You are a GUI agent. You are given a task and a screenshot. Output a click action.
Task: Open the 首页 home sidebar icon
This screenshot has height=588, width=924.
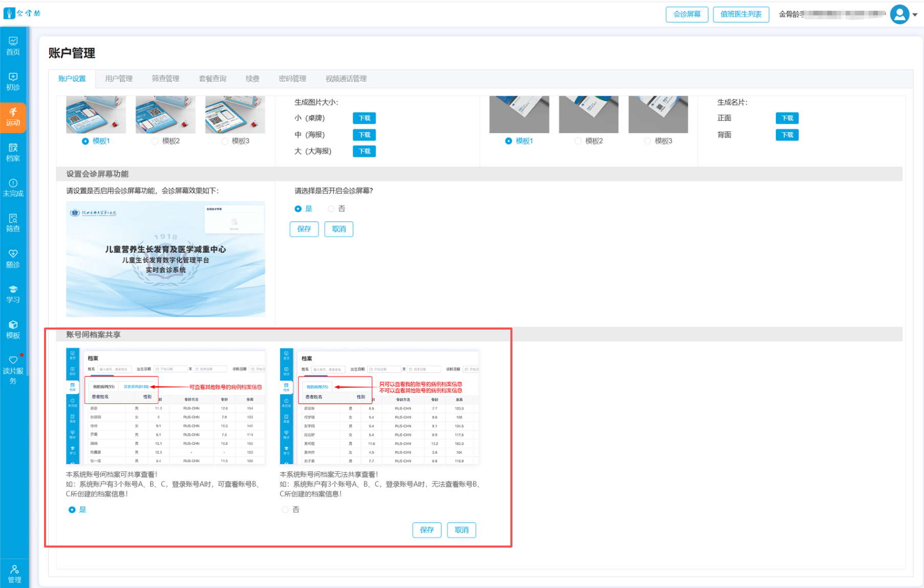coord(13,46)
